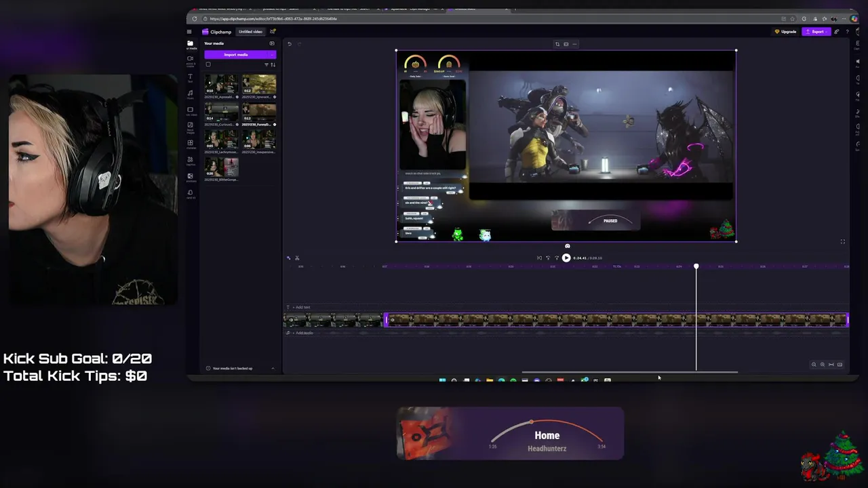This screenshot has width=868, height=488.
Task: Click the share link icon next to Export
Action: pyautogui.click(x=837, y=32)
